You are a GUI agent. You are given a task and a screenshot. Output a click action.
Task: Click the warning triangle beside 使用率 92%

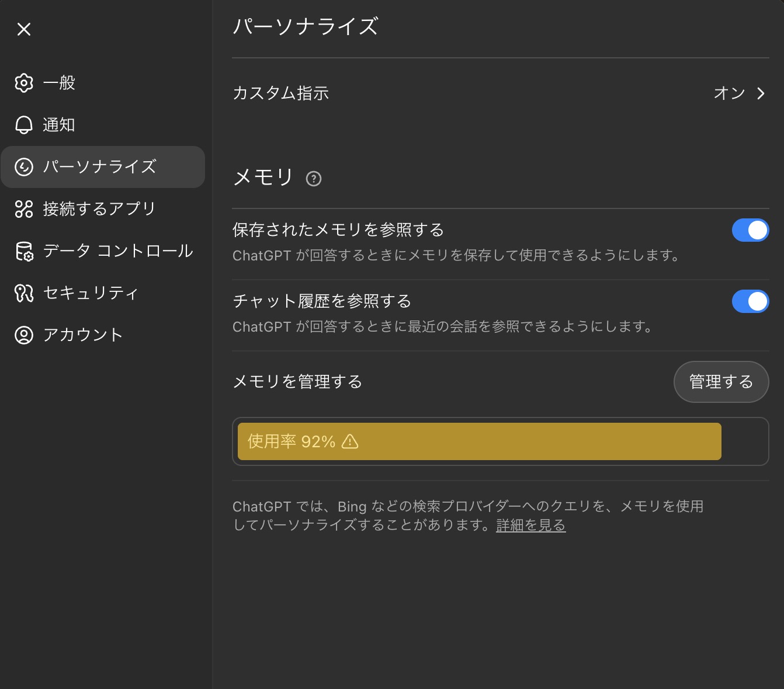click(350, 441)
